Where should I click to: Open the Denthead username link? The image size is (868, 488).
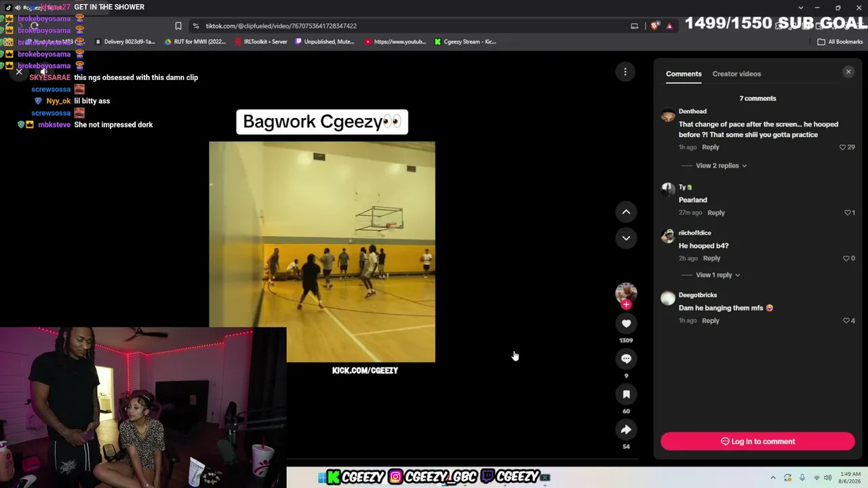(x=692, y=111)
